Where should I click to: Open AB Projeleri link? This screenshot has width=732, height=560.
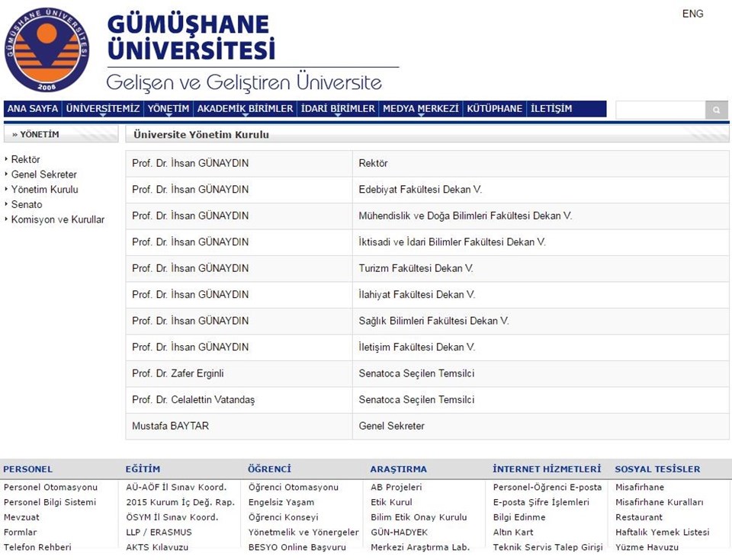coord(396,487)
